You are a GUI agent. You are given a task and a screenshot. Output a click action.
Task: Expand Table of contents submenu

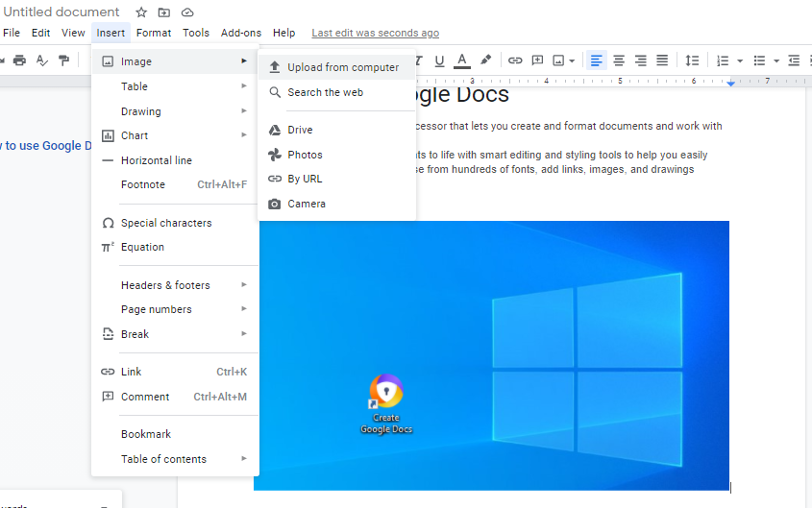[x=175, y=459]
